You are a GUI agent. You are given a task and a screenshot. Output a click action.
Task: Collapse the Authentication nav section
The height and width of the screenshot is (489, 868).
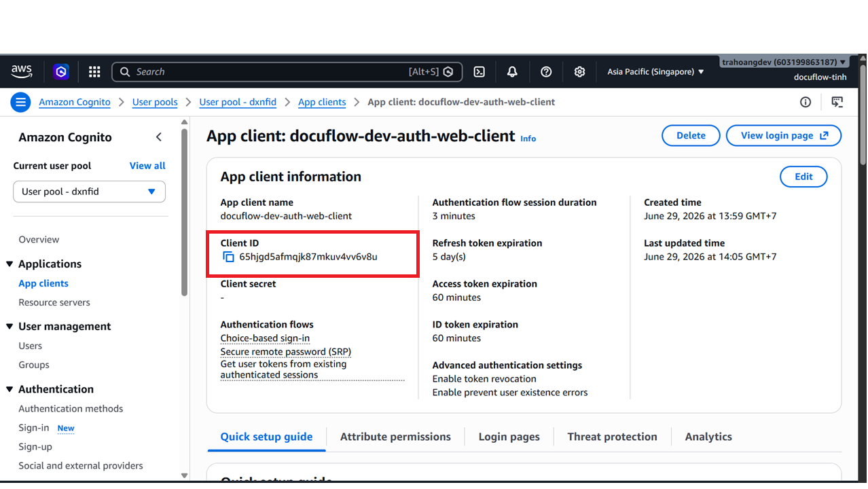(10, 389)
